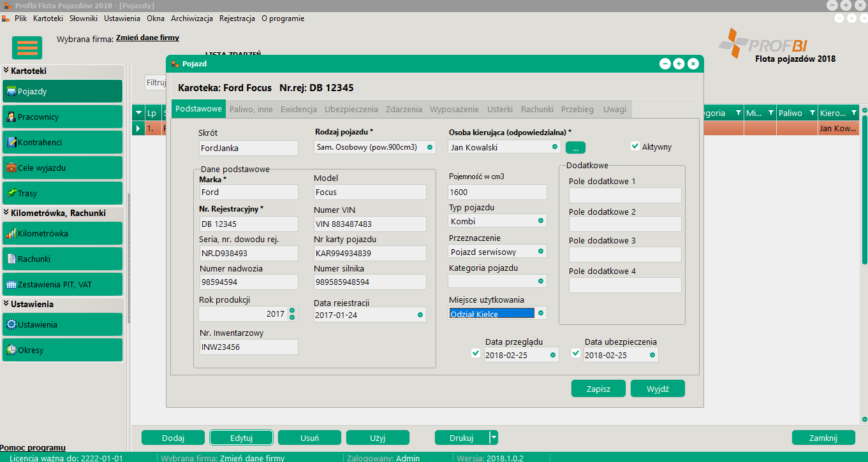
Task: Open the Trasy sidebar item
Action: click(63, 194)
